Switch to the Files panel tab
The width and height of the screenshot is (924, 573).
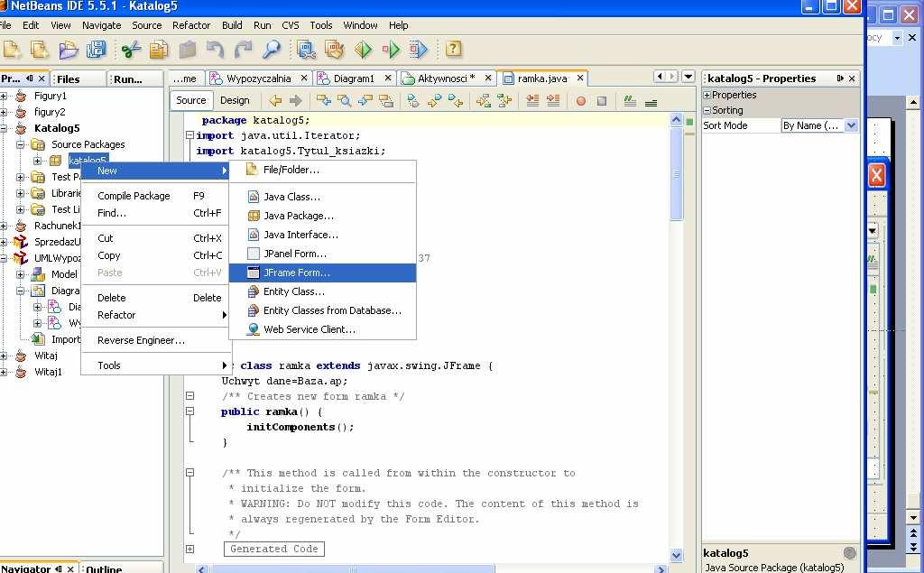pos(79,79)
